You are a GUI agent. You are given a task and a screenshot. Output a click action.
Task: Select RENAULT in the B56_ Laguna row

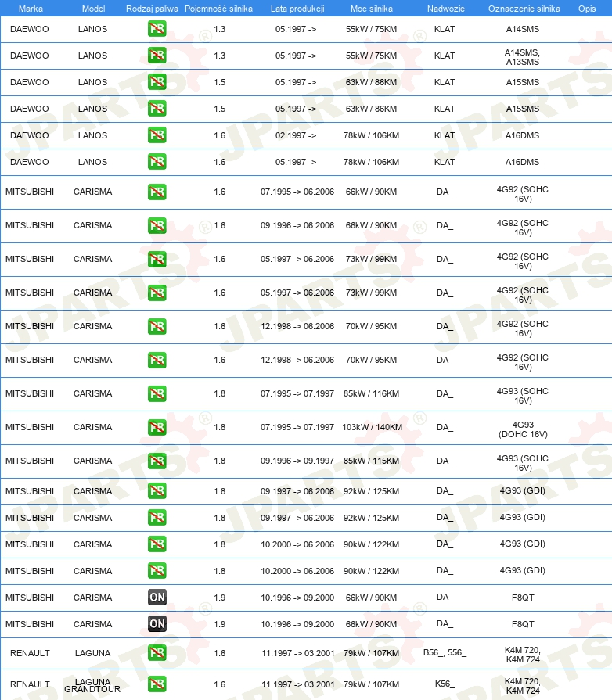30,653
